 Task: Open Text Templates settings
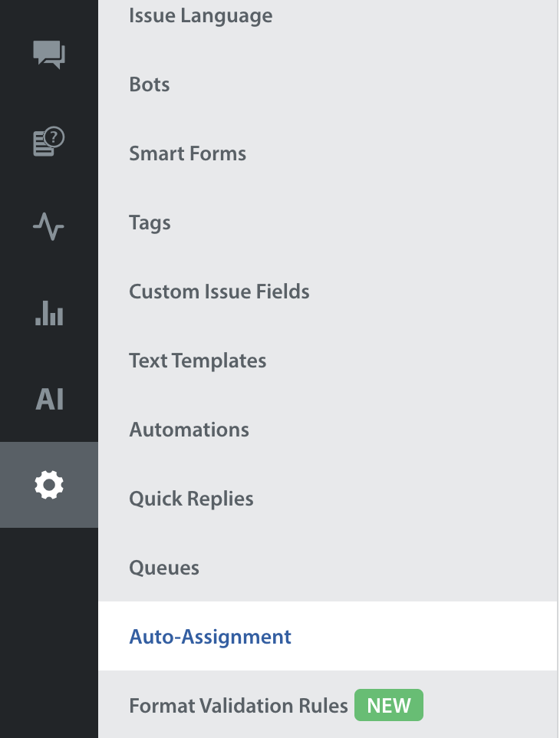(x=198, y=361)
